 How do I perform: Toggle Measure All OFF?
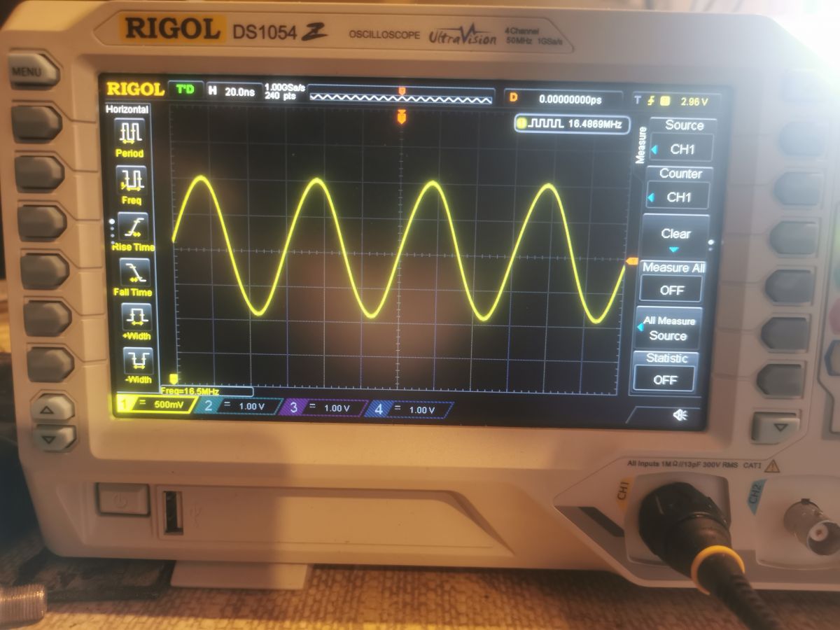[x=672, y=281]
